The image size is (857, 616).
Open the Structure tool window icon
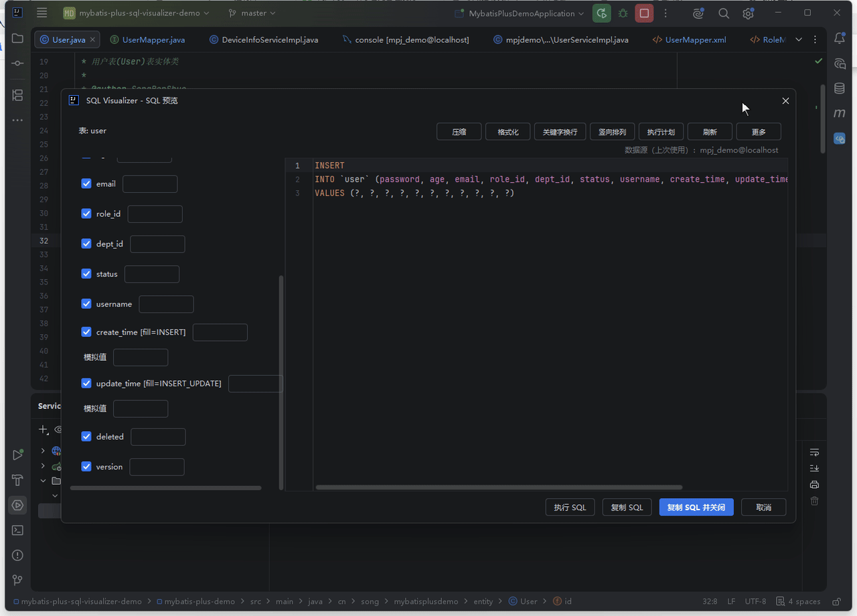tap(17, 95)
